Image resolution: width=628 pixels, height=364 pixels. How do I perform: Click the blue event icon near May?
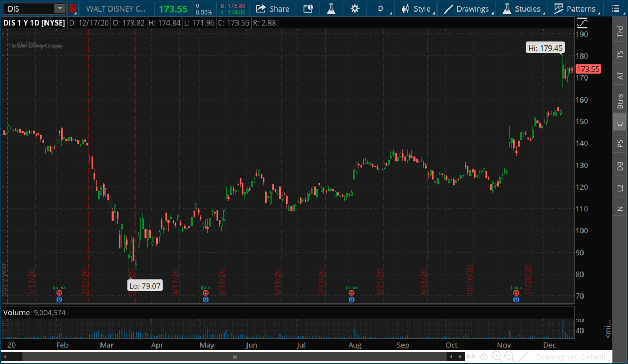[205, 300]
